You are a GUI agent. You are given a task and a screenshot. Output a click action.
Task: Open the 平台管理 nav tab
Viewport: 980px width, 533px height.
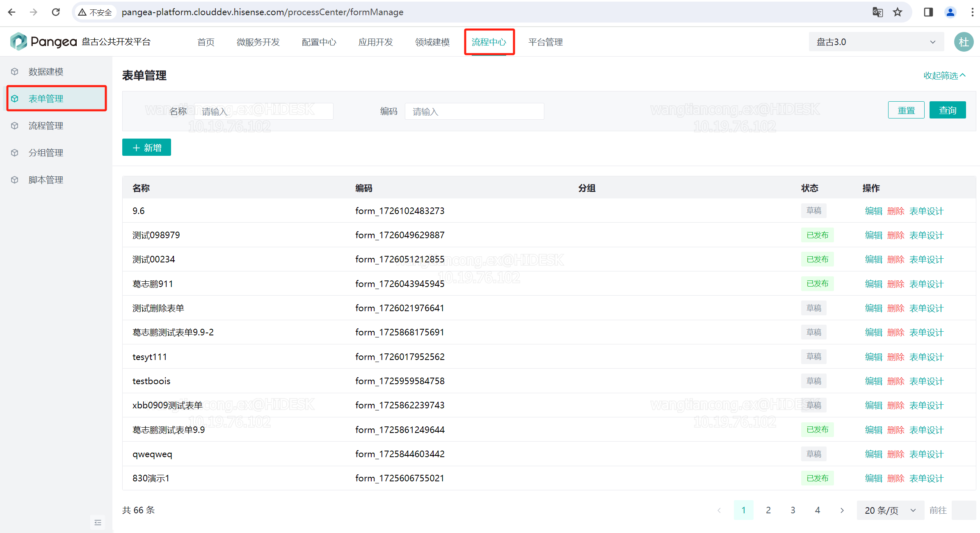tap(546, 42)
